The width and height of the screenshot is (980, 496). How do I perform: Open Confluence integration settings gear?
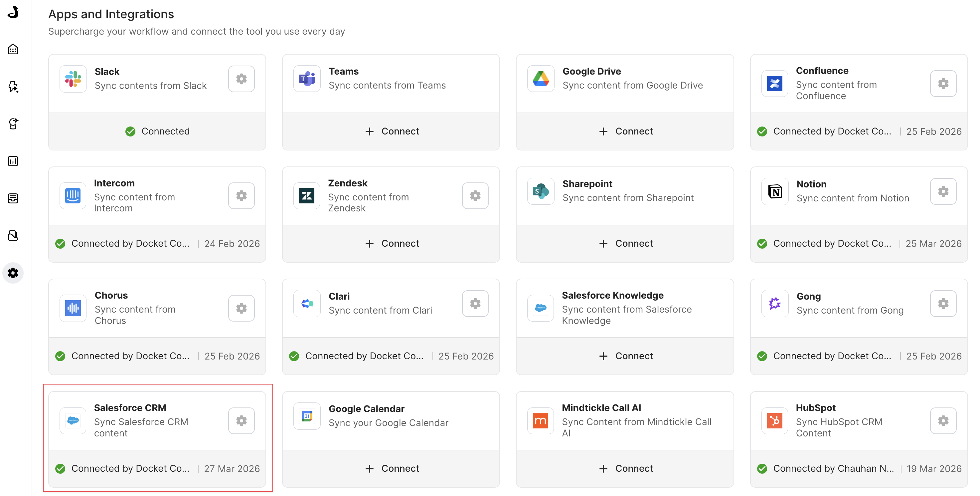[x=943, y=83]
